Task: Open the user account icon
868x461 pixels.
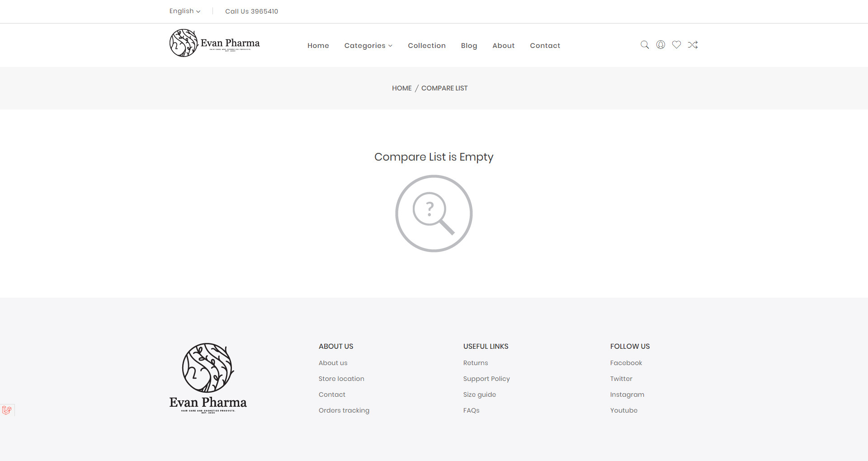Action: (x=660, y=45)
